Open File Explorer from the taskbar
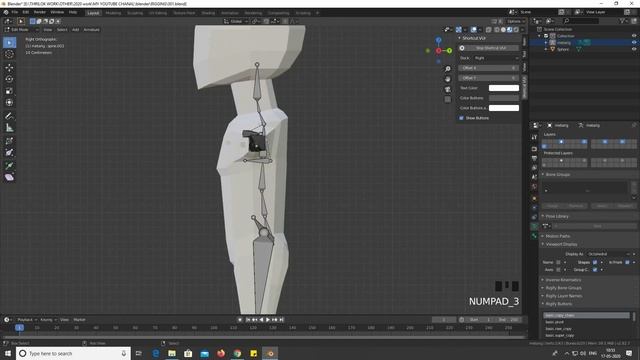The height and width of the screenshot is (360, 640). [172, 353]
